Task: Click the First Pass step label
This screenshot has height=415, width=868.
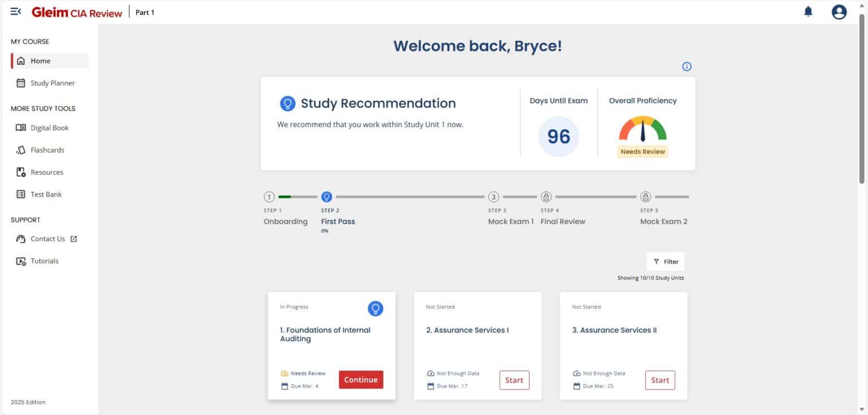Action: click(x=338, y=222)
